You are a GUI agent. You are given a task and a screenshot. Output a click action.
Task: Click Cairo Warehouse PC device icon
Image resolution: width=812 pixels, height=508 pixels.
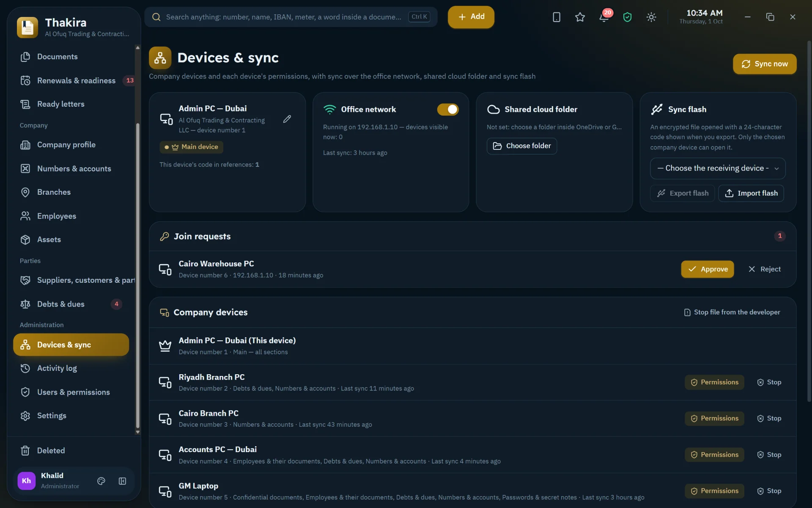tap(165, 269)
